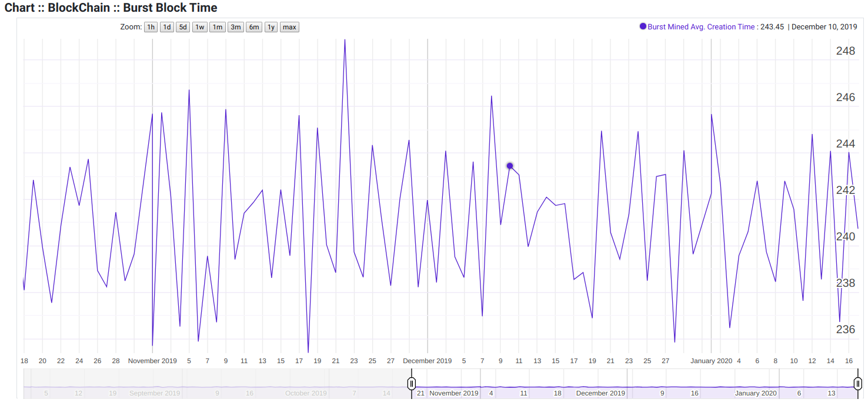Image resolution: width=868 pixels, height=409 pixels.
Task: Click the tallest spike near December 22
Action: [346, 41]
